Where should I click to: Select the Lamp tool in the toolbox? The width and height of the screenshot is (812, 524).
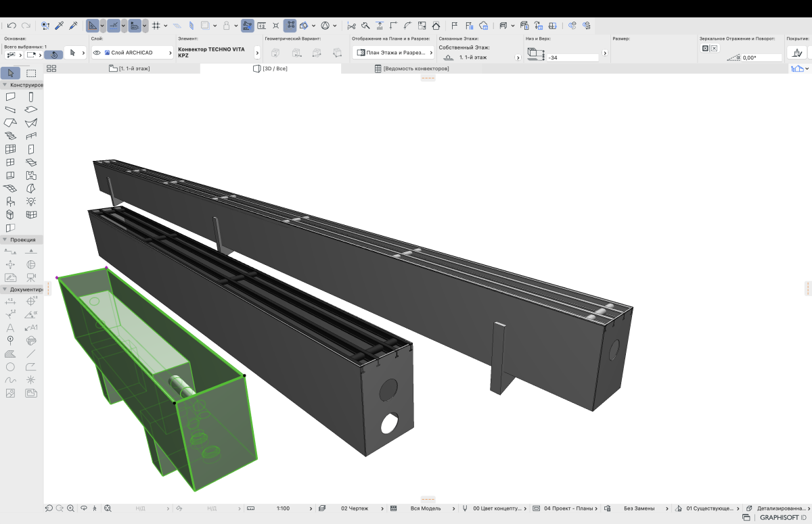click(31, 201)
